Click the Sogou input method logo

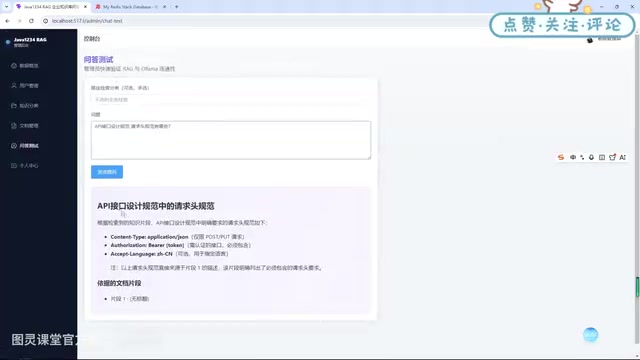tap(561, 158)
